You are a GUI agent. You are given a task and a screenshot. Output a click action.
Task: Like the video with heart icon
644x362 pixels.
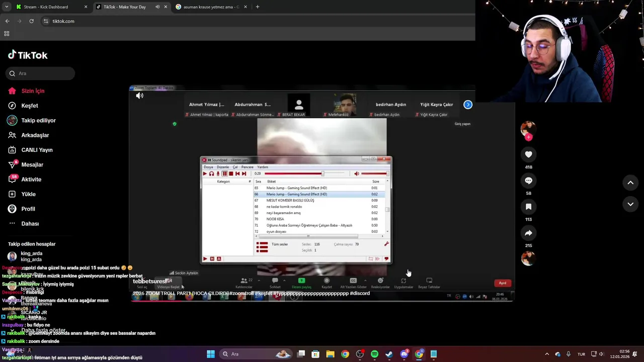pos(528,154)
